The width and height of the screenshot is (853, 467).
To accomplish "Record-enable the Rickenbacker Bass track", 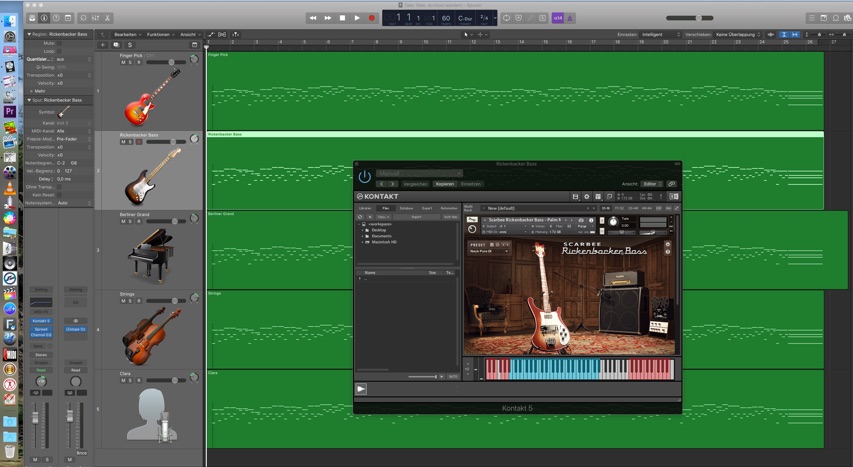I will point(139,142).
